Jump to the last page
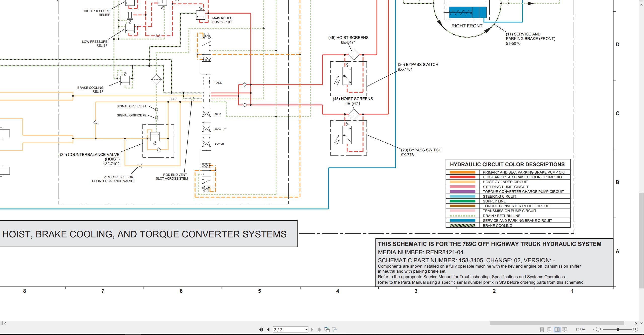The width and height of the screenshot is (644, 335). [319, 329]
